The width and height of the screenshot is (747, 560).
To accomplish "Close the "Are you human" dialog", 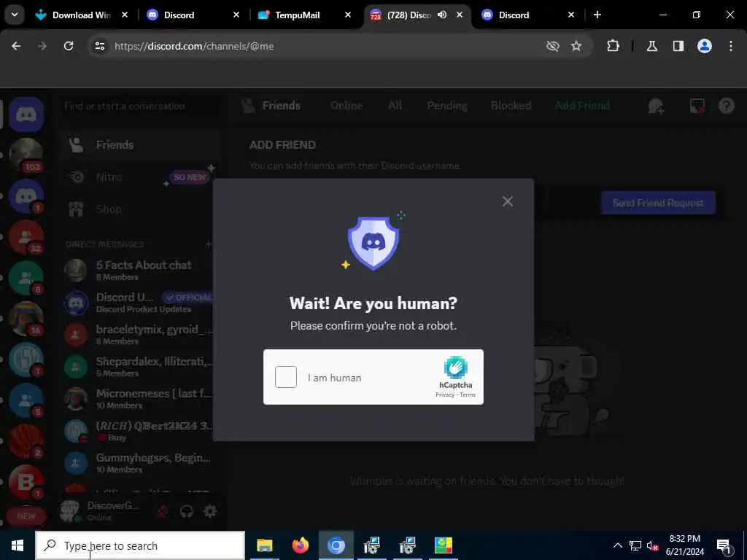I will (508, 201).
